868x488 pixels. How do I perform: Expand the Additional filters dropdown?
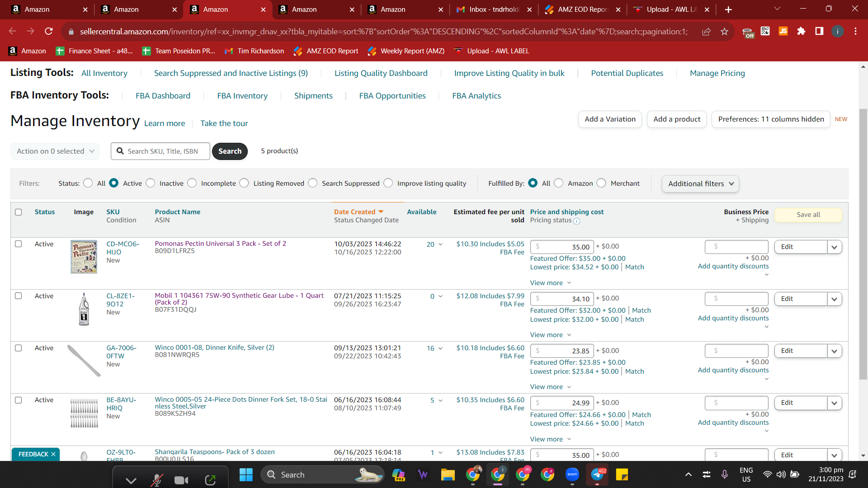(700, 184)
